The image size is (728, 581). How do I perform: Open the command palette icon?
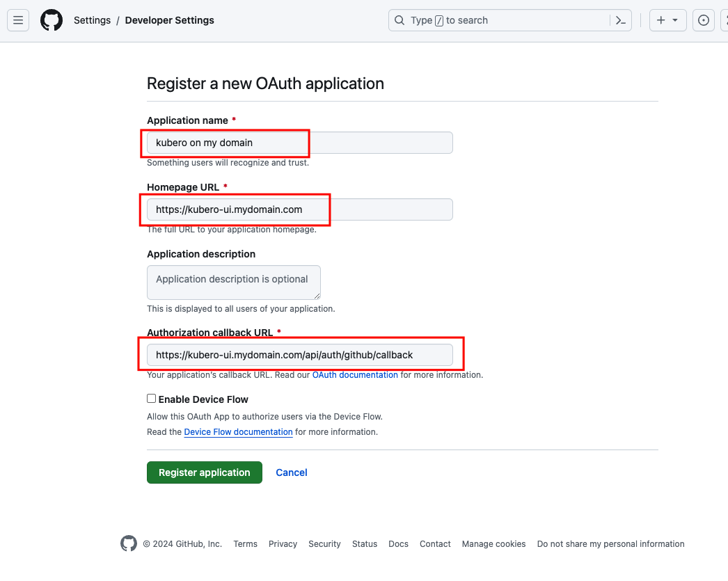(x=621, y=20)
